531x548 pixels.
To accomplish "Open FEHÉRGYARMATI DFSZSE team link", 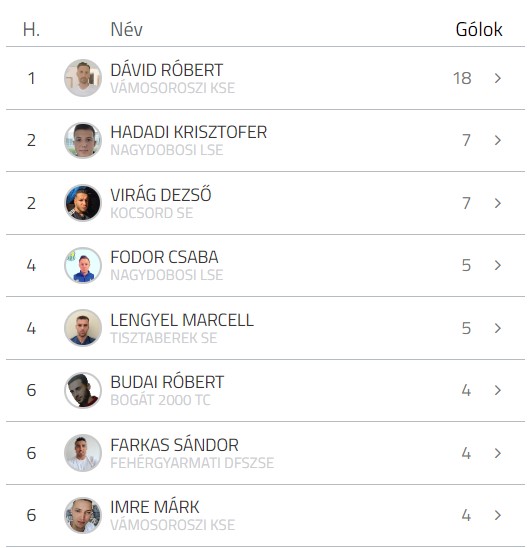I will tap(192, 463).
